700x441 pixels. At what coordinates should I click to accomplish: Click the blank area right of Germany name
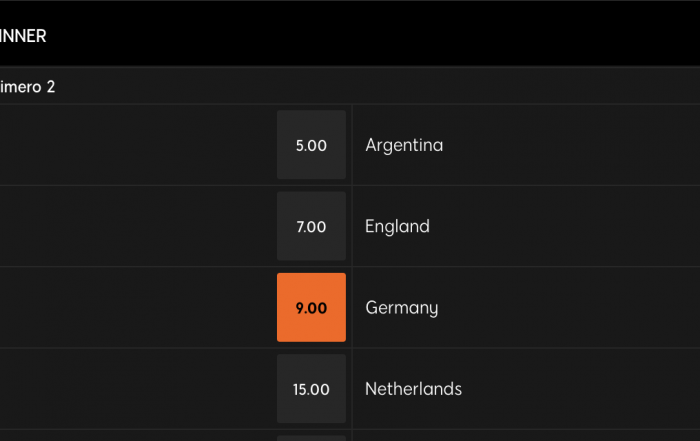[569, 308]
